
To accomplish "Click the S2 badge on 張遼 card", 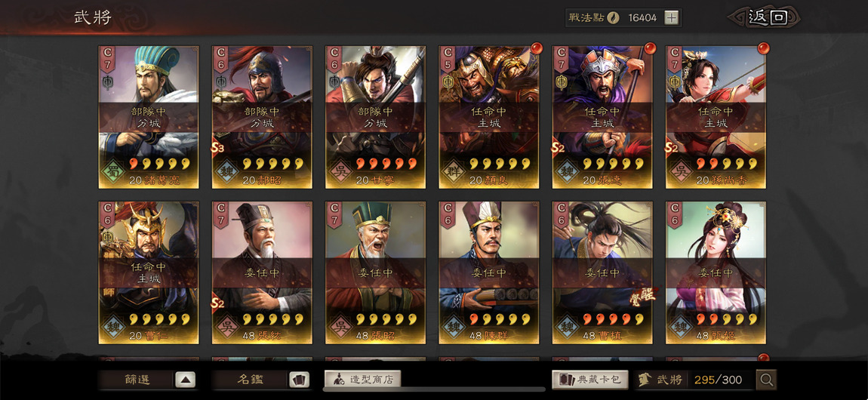I will [x=559, y=148].
